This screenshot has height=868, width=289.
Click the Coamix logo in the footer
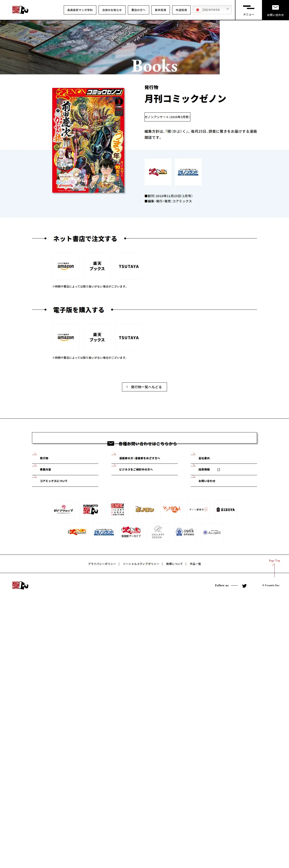point(20,585)
